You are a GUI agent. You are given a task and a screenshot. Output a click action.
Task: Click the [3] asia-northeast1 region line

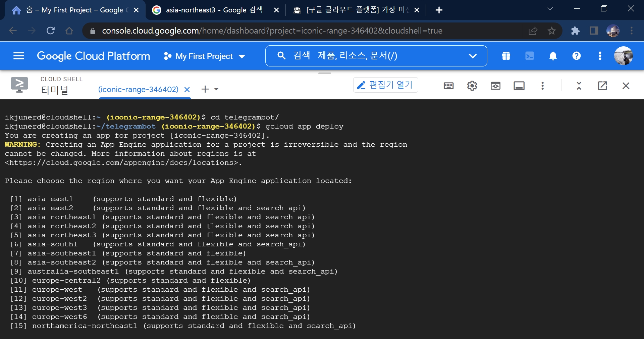tap(162, 217)
